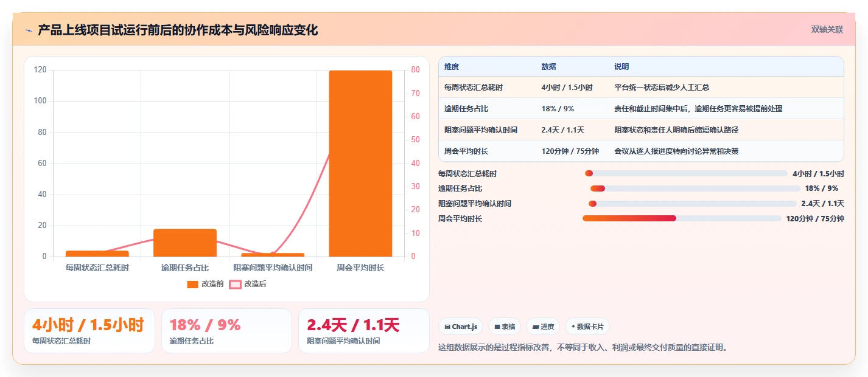Click the x-axis label 每周状态汇总耗时

pyautogui.click(x=97, y=268)
